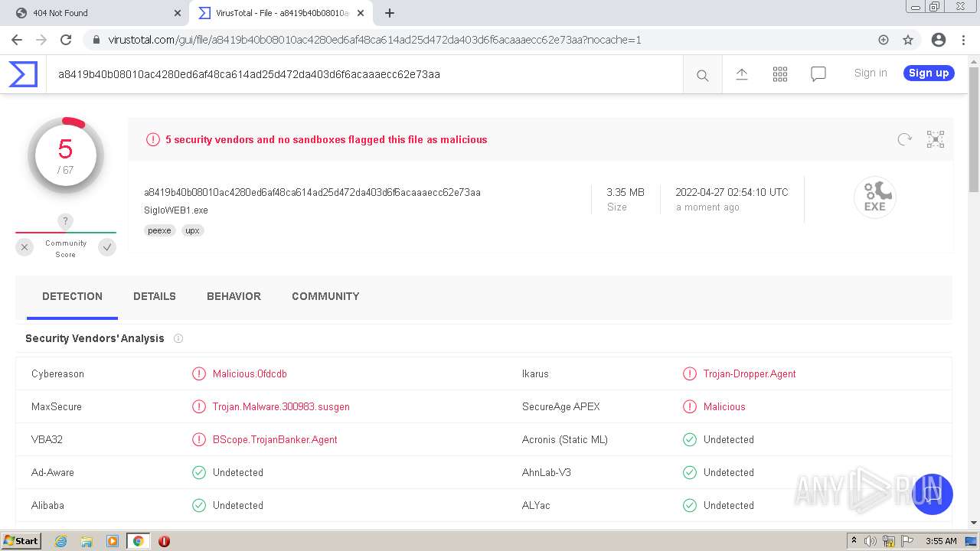Switch to the DETAILS tab
This screenshot has height=551, width=980.
pyautogui.click(x=155, y=296)
